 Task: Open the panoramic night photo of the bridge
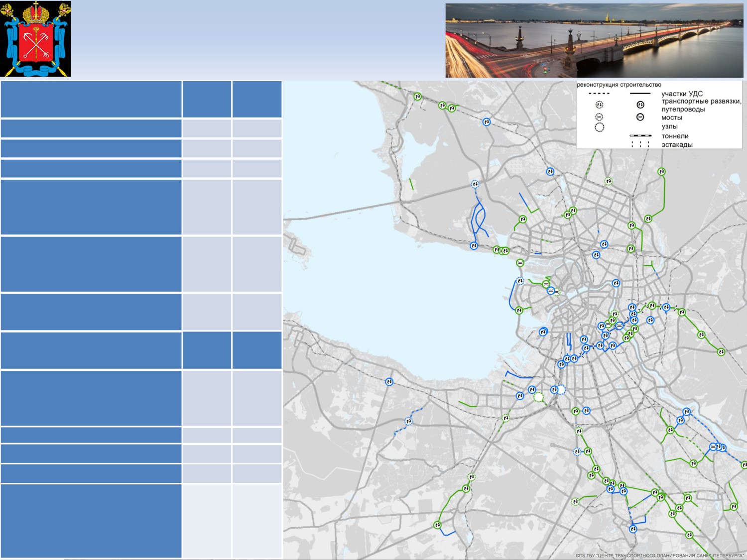click(x=594, y=41)
